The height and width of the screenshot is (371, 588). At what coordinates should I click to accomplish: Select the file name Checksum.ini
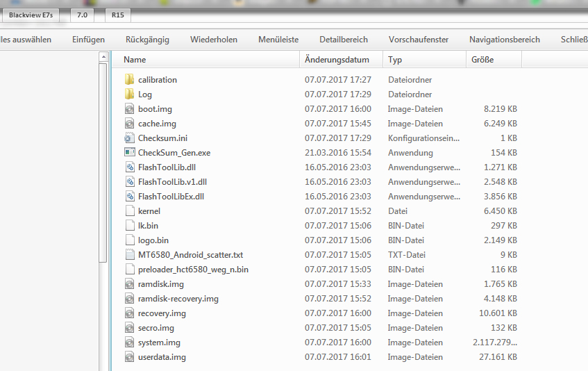pos(162,138)
